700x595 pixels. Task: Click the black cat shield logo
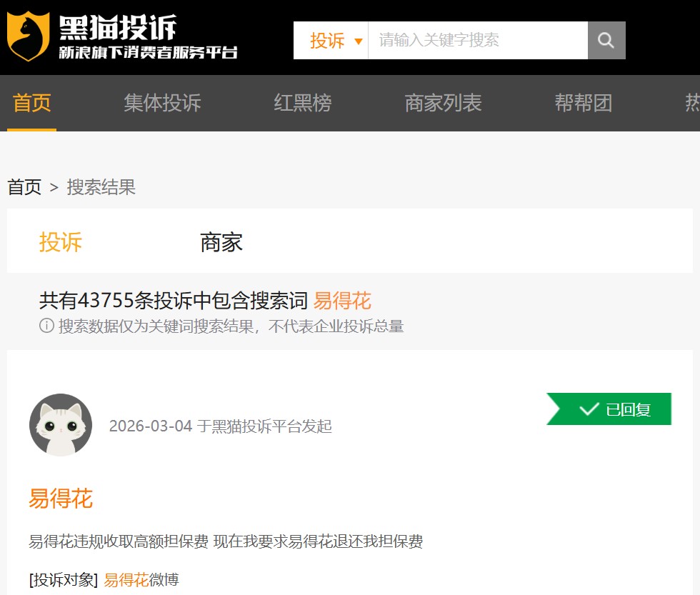(28, 36)
